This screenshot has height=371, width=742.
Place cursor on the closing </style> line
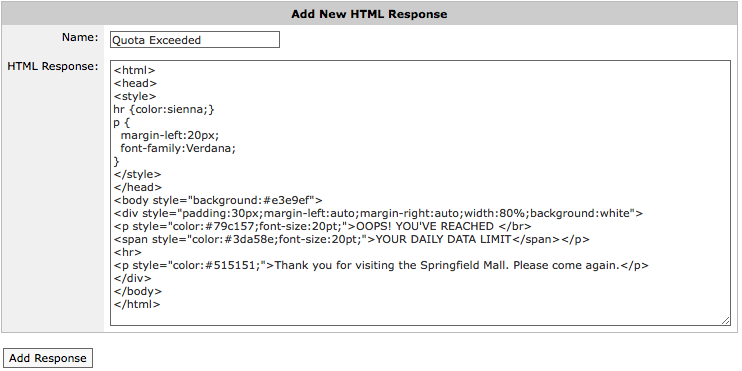pyautogui.click(x=137, y=174)
